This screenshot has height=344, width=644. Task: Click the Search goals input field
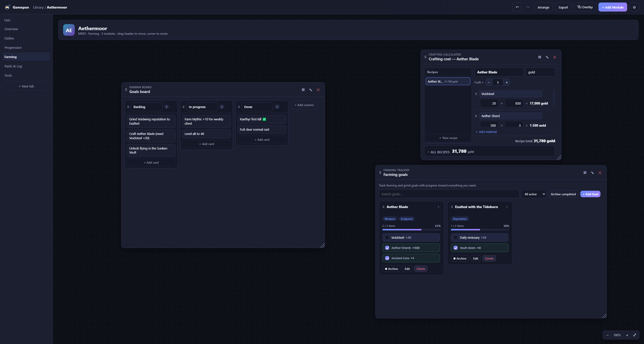coord(449,194)
